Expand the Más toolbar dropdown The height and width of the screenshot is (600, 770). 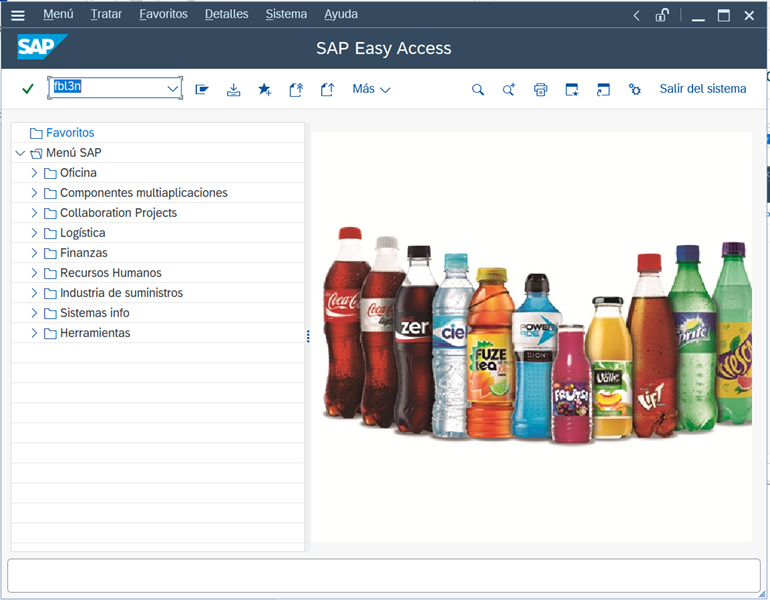pos(371,89)
